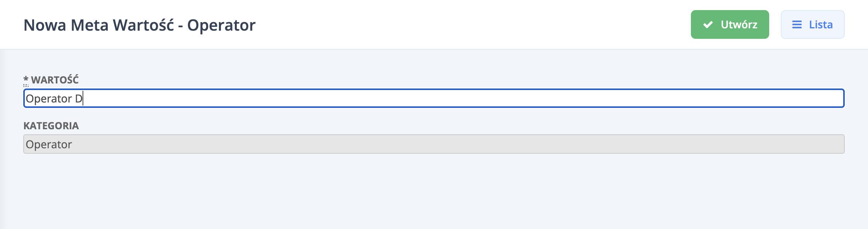Click the word 'Utwórz' label text

(x=739, y=25)
